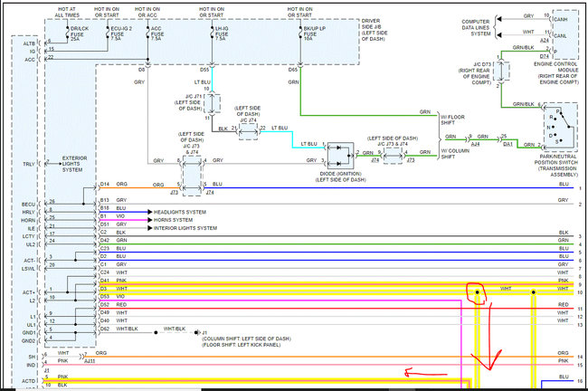This screenshot has height=391, width=588.
Task: Click the HOT AT ALL TIMES heading
Action: pos(67,12)
